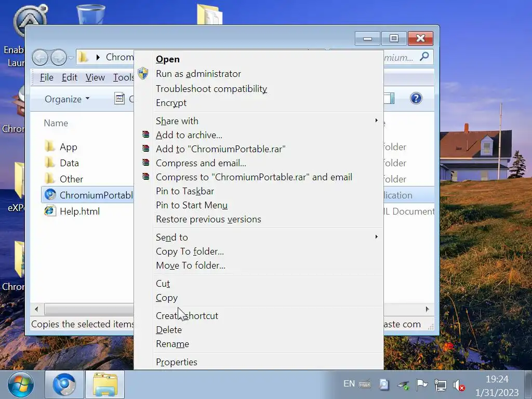The width and height of the screenshot is (532, 399).
Task: Select the App folder
Action: pos(69,147)
